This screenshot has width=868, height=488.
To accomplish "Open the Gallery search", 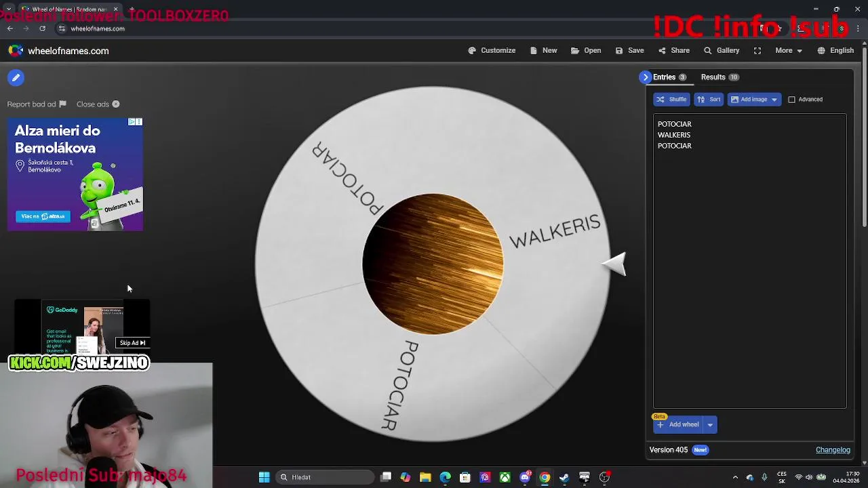I will pos(722,51).
